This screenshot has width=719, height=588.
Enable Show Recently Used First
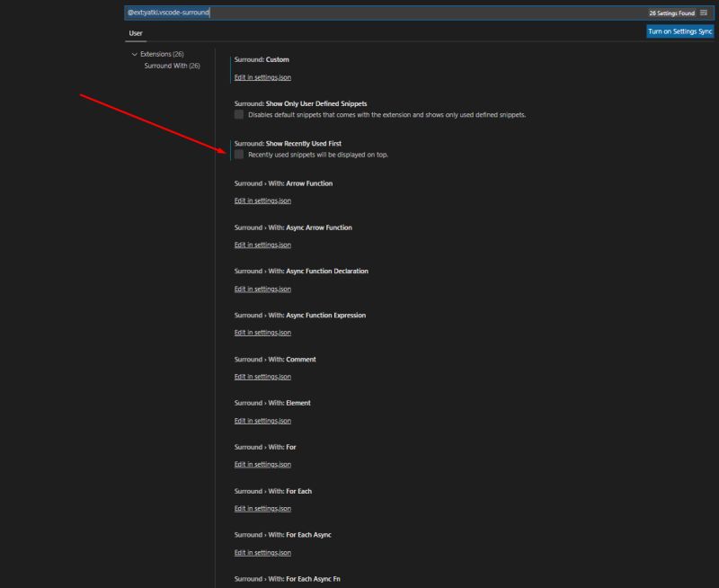coord(238,156)
